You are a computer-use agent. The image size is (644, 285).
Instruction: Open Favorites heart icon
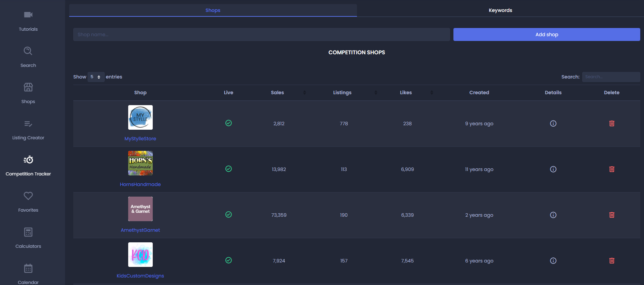(x=28, y=196)
